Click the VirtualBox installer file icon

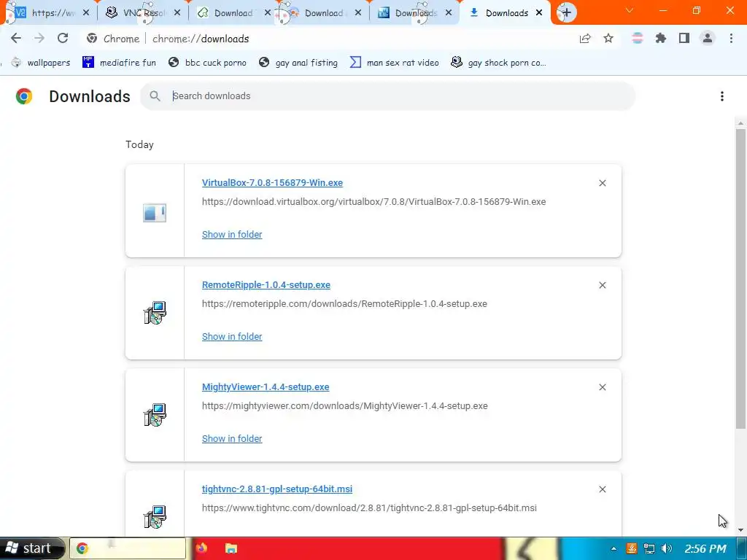click(x=155, y=212)
